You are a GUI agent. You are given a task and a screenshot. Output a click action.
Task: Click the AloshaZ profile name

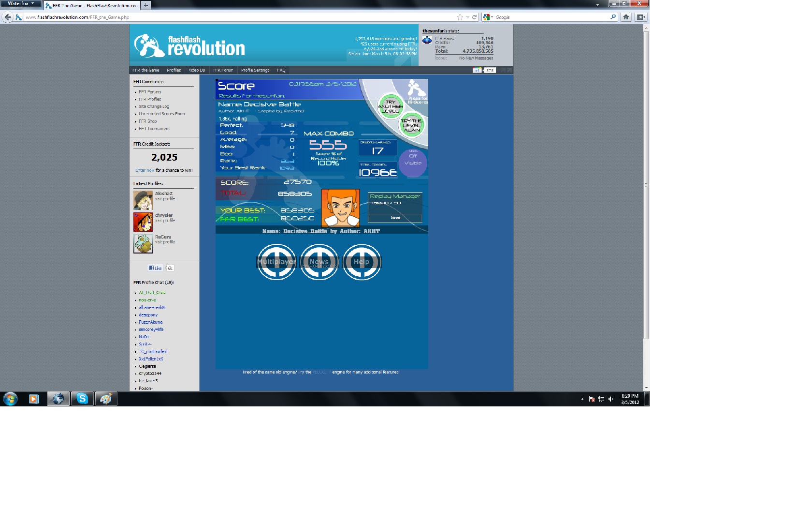point(164,194)
